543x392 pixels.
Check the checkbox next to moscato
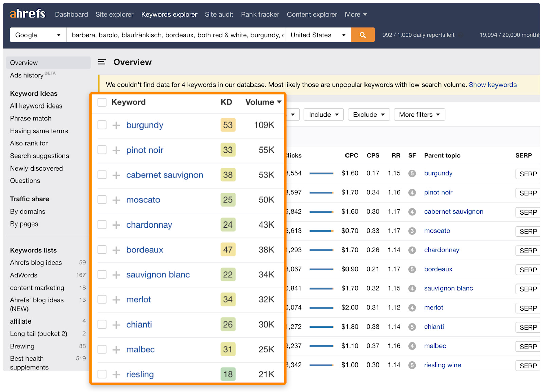(x=102, y=200)
